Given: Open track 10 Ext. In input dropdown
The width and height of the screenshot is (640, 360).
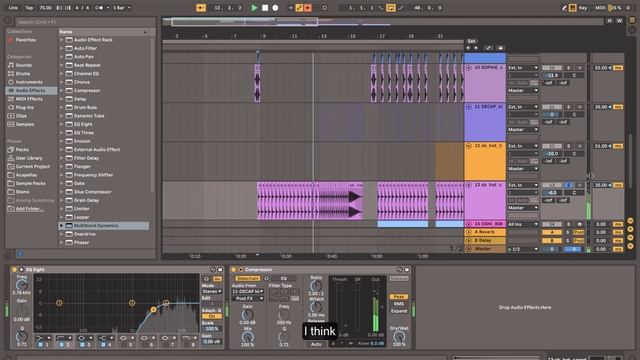Looking at the screenshot, I should pyautogui.click(x=523, y=68).
